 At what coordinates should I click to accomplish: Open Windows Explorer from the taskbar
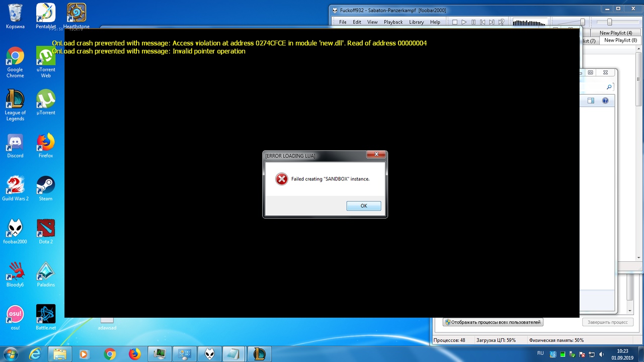(x=60, y=354)
